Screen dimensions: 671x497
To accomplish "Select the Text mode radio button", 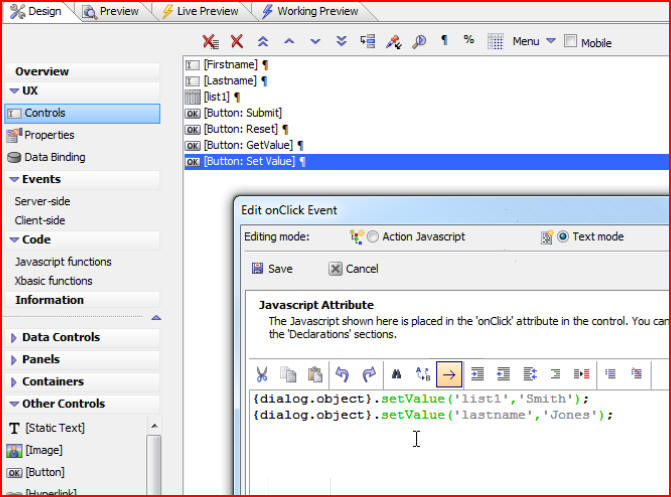I will click(x=563, y=236).
